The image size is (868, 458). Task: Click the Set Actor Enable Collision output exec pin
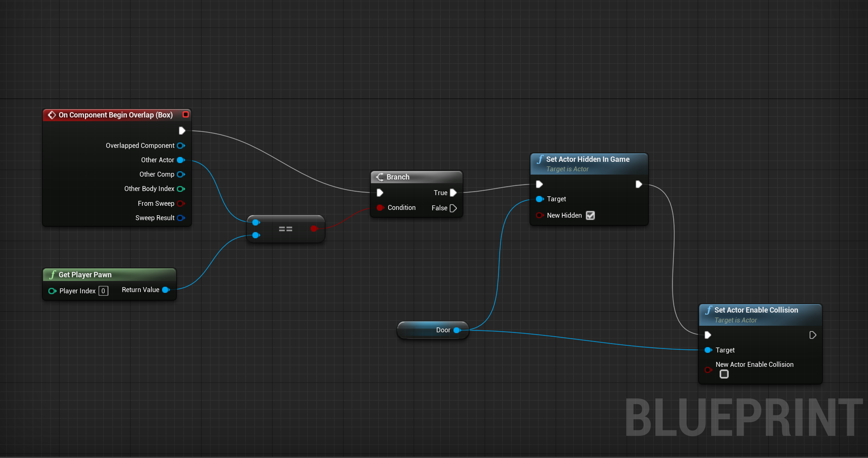812,335
